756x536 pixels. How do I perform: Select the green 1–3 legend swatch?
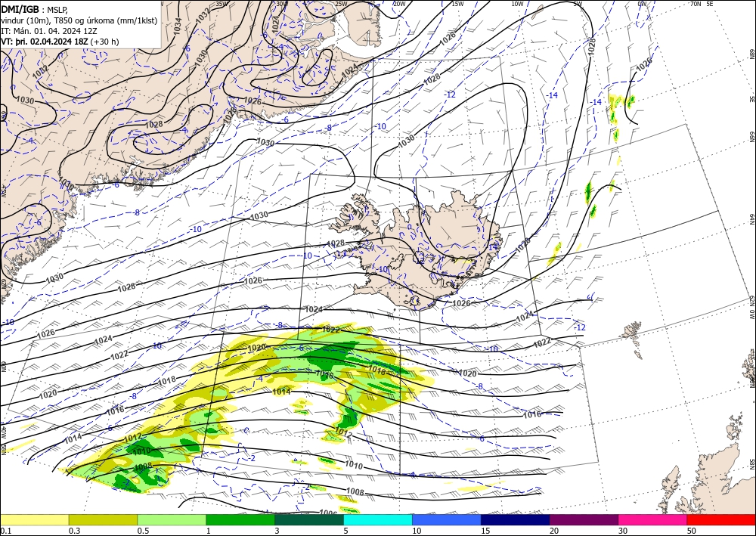point(240,519)
